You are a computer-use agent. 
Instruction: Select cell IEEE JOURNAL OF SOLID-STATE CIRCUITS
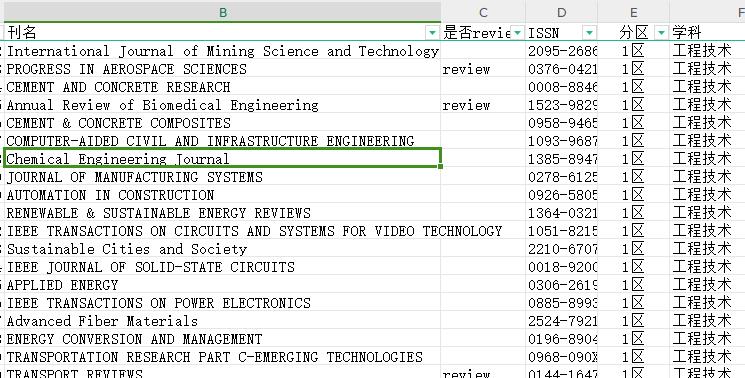click(x=222, y=267)
